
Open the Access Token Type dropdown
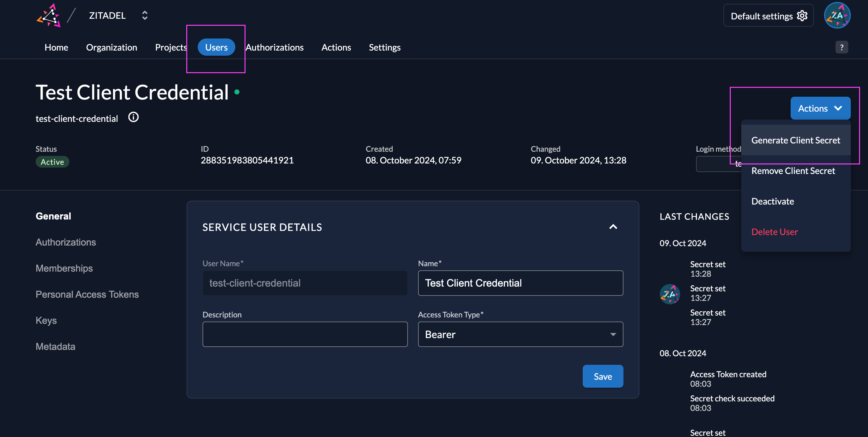[x=520, y=334]
